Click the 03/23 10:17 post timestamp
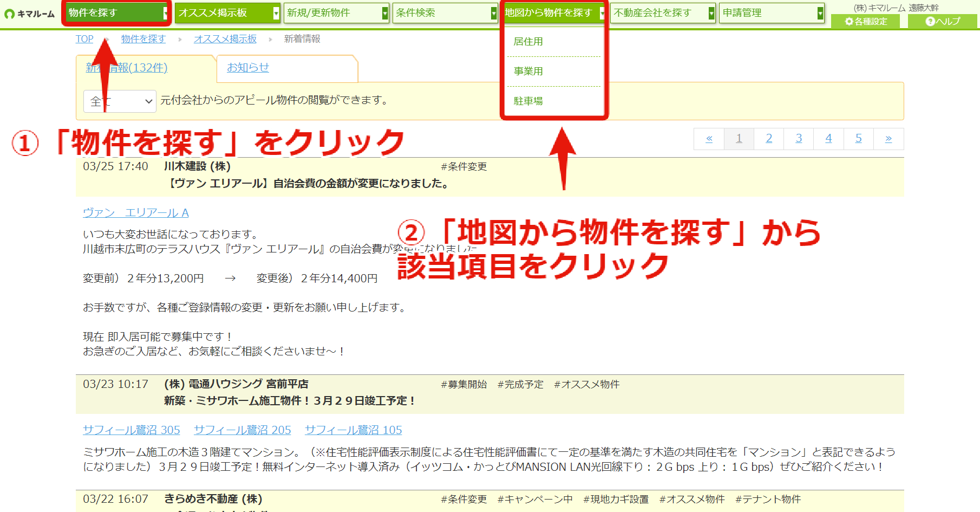The height and width of the screenshot is (512, 980). click(x=115, y=384)
